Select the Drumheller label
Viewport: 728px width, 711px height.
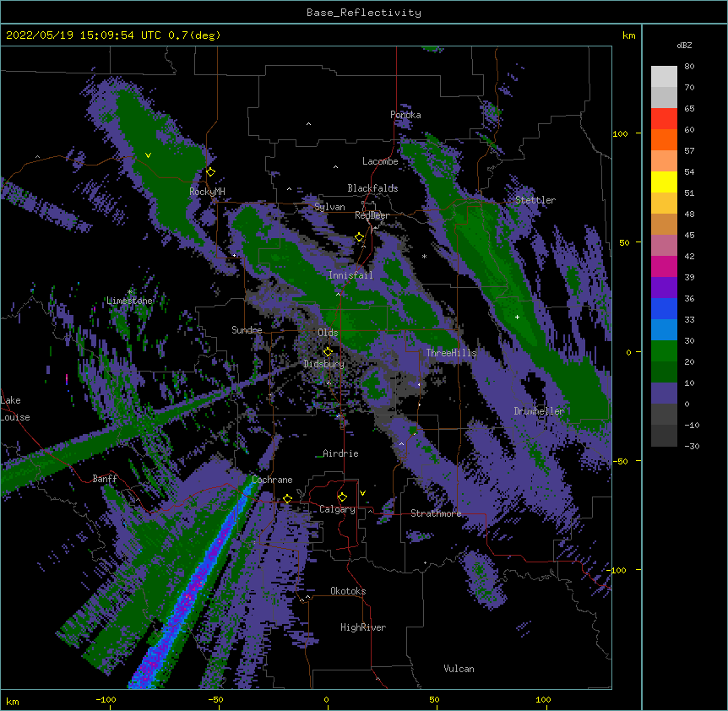click(x=539, y=411)
